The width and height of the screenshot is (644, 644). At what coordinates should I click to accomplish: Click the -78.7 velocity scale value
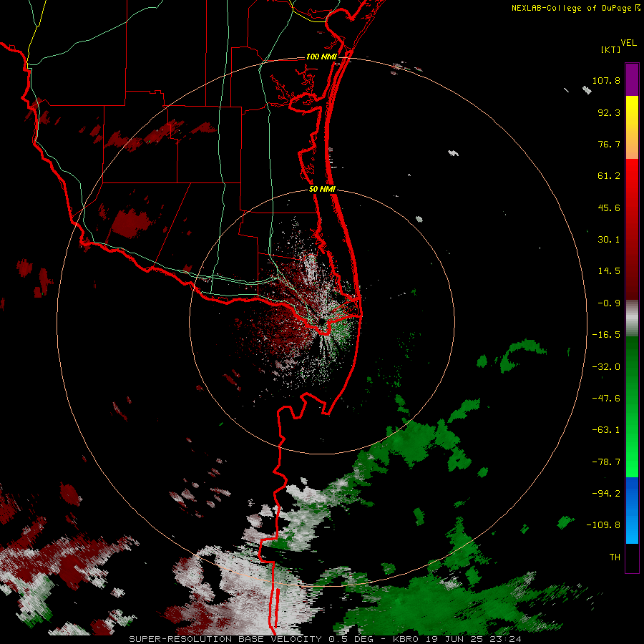tap(606, 462)
